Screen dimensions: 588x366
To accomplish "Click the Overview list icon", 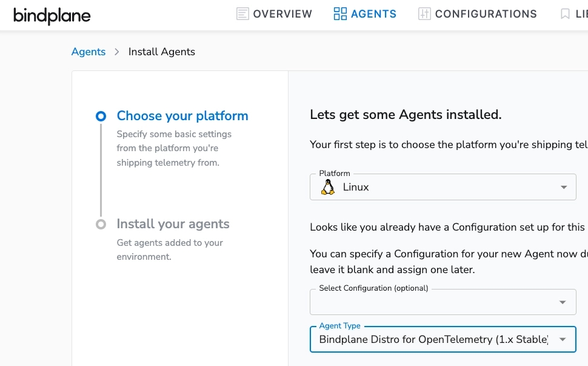I will point(242,14).
